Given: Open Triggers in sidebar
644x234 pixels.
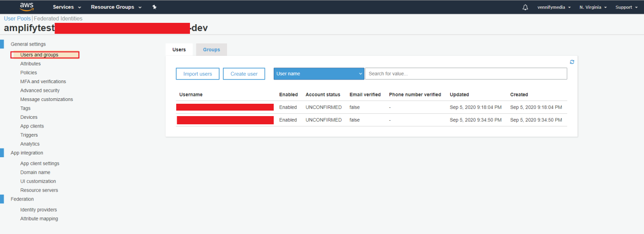Looking at the screenshot, I should pyautogui.click(x=29, y=135).
